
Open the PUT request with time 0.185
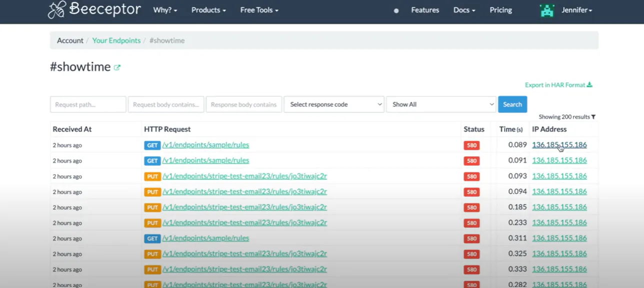tap(244, 207)
